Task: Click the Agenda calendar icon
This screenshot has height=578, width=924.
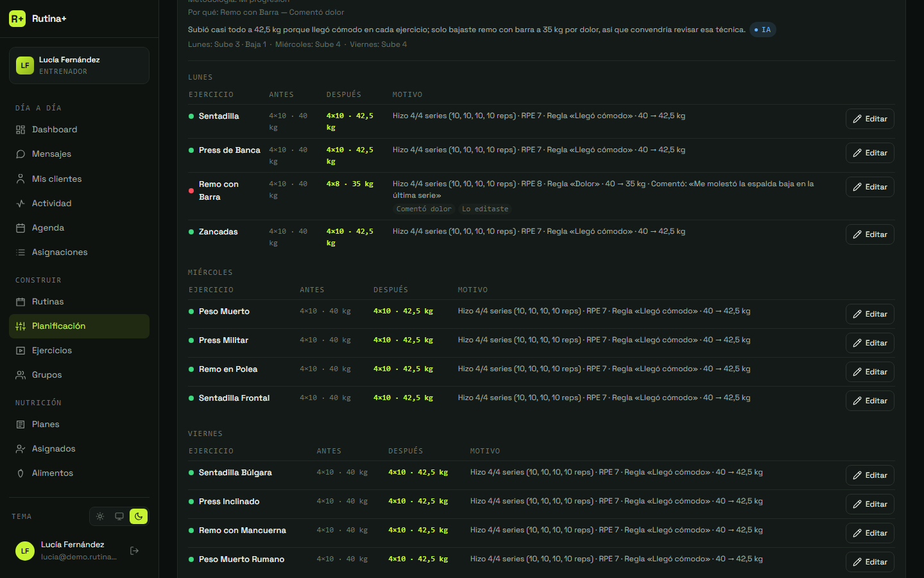Action: [x=21, y=228]
